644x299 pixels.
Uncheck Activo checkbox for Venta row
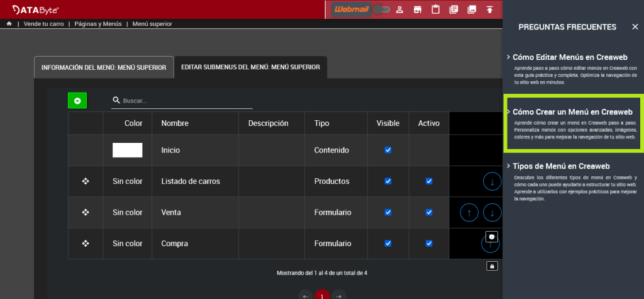(429, 213)
